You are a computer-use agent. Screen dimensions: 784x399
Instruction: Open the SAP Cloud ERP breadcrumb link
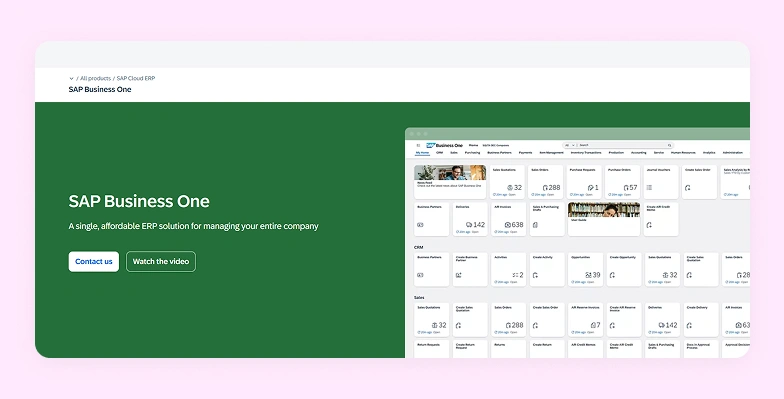point(136,78)
